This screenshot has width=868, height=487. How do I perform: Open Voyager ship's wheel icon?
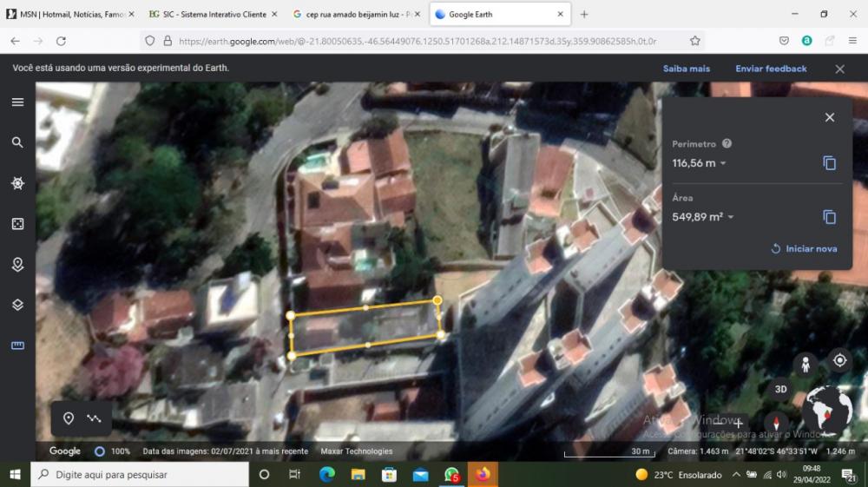pyautogui.click(x=17, y=183)
